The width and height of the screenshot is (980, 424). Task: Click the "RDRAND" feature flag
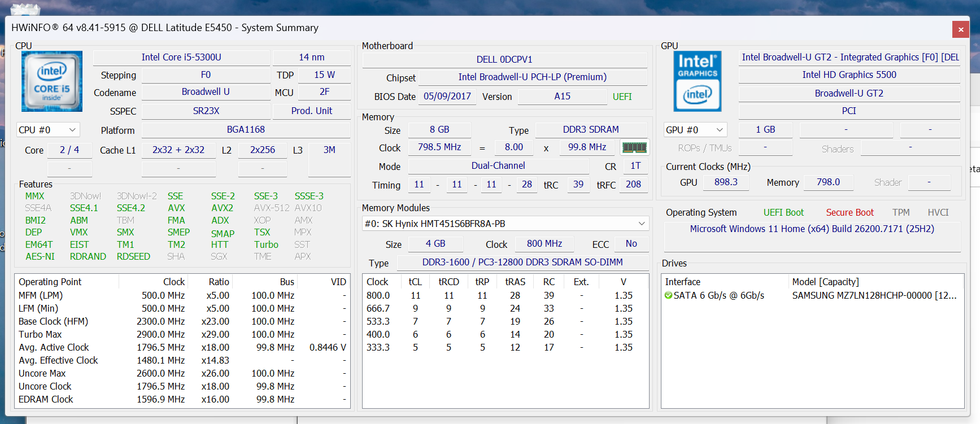88,256
